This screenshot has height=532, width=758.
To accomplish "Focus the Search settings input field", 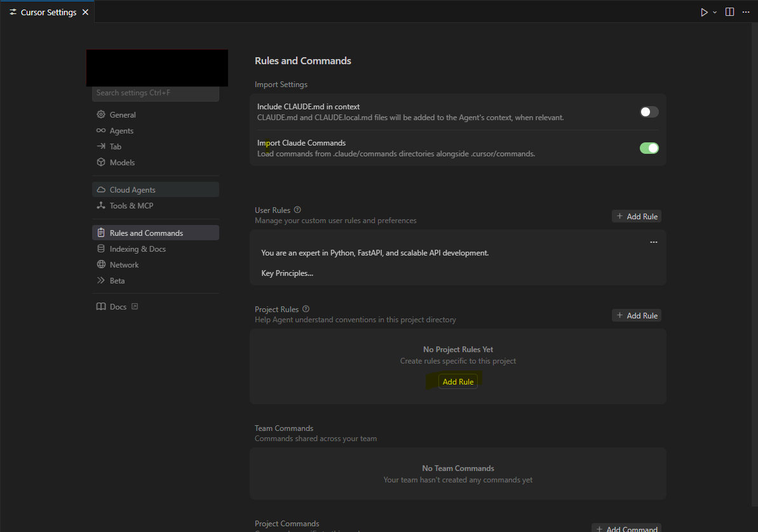I will [155, 93].
